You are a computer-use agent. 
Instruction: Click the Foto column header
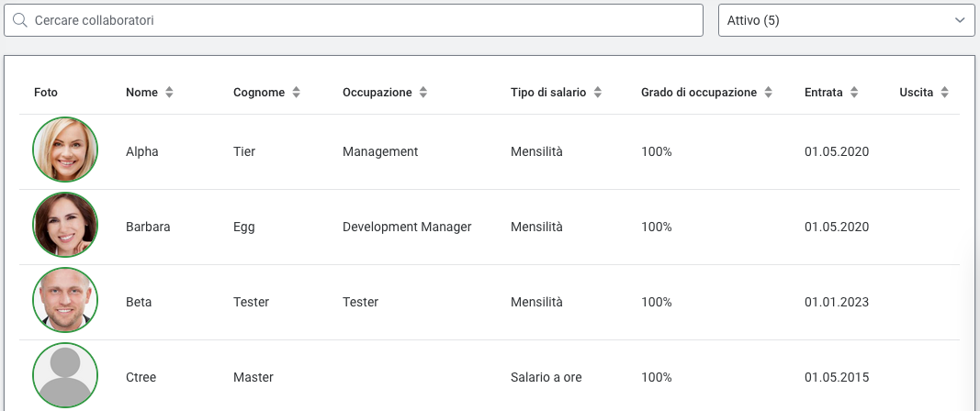coord(46,93)
